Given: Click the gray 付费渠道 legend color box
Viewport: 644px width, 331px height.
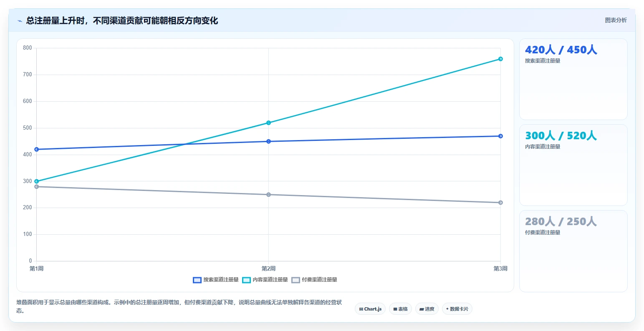Looking at the screenshot, I should click(295, 280).
